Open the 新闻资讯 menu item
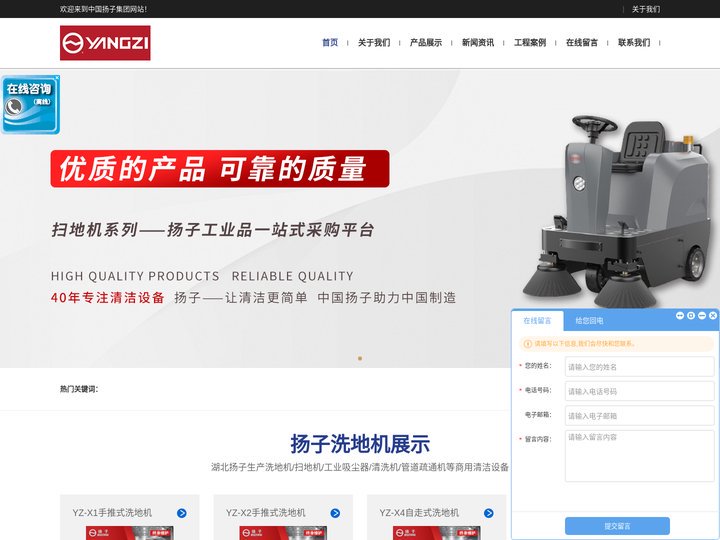This screenshot has height=540, width=720. pos(478,43)
